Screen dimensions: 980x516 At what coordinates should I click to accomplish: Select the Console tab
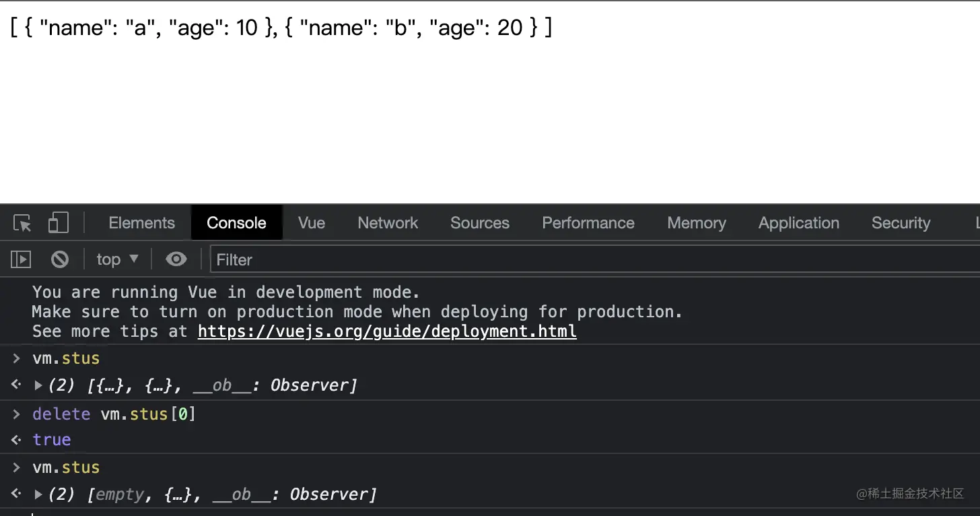point(236,223)
